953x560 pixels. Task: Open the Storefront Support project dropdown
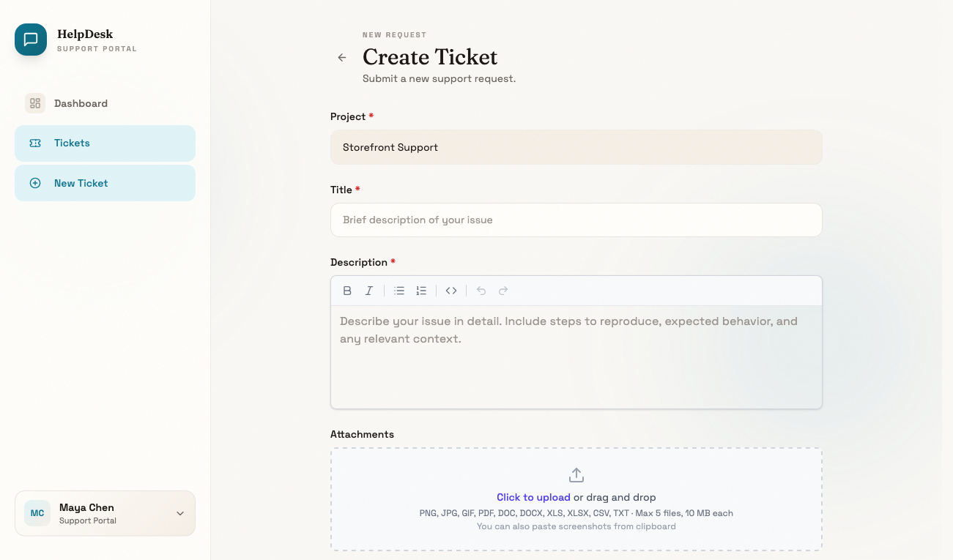[576, 147]
